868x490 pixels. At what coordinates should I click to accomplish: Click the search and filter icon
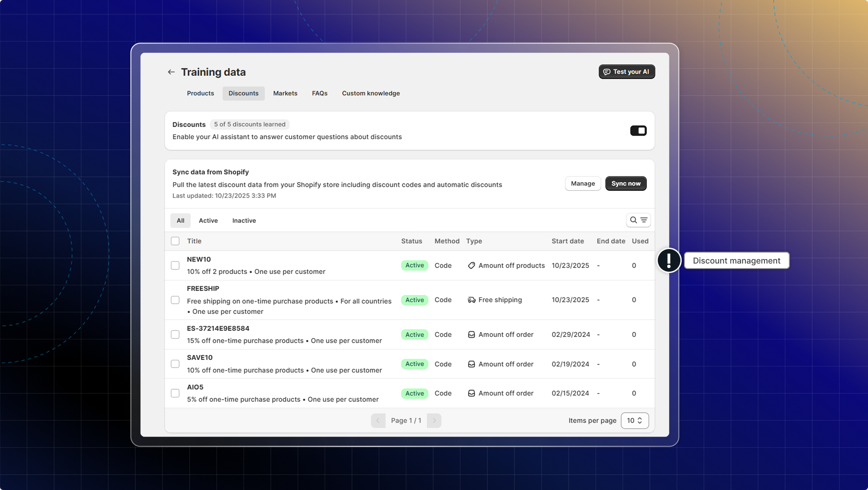click(638, 220)
